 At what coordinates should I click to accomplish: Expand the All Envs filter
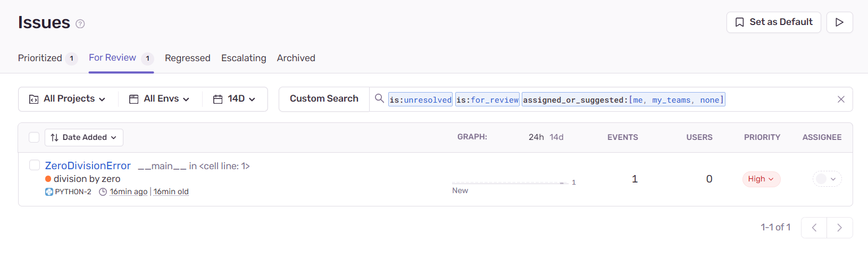pyautogui.click(x=160, y=99)
